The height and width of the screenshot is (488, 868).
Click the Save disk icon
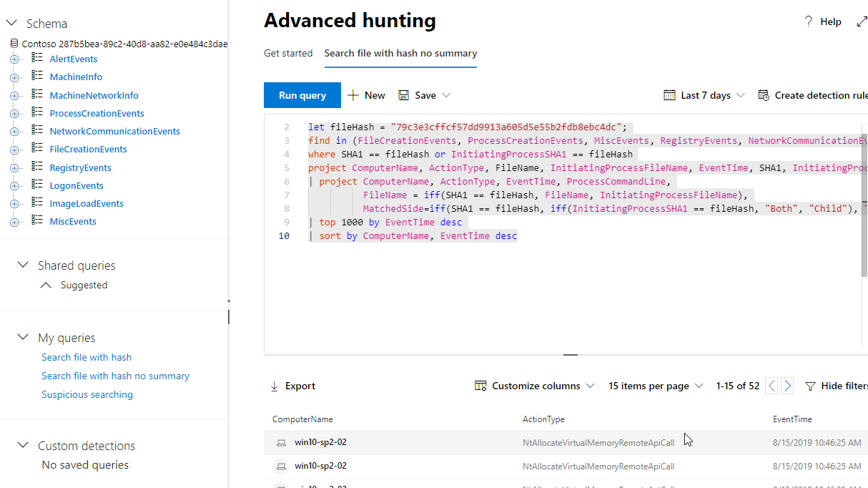[404, 96]
